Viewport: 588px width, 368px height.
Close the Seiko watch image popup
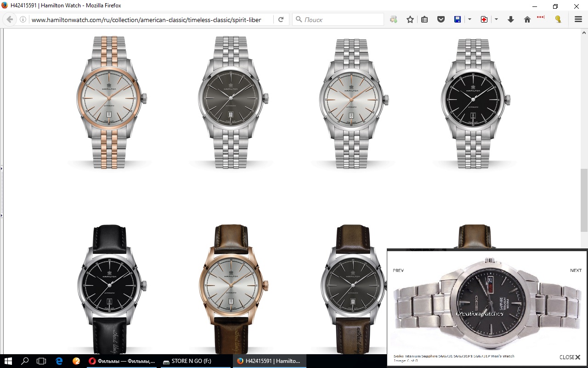[x=570, y=357]
